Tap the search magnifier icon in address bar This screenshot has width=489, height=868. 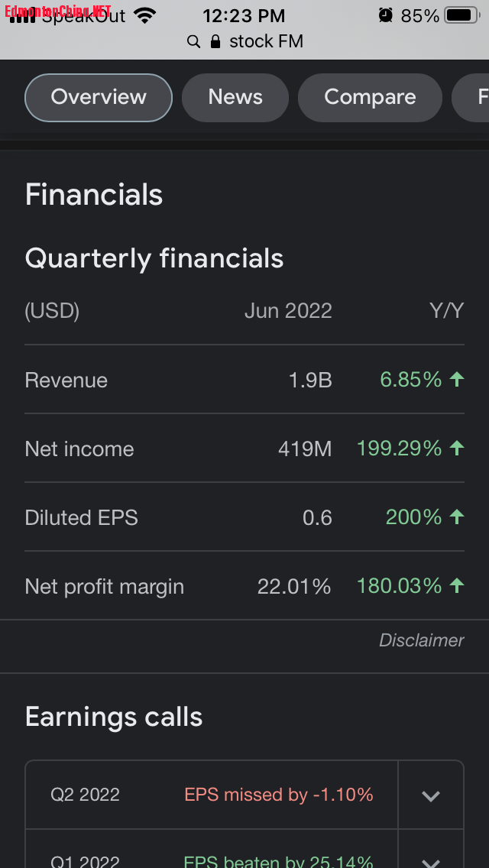point(194,41)
